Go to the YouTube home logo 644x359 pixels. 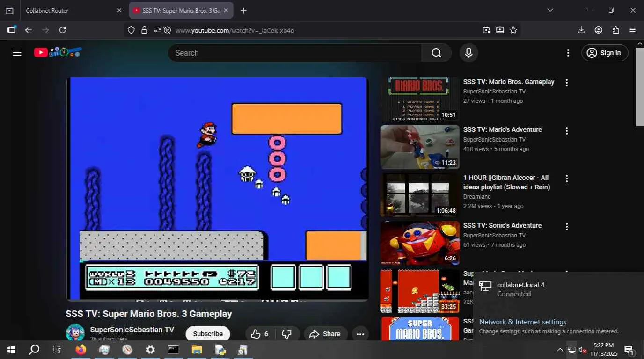(x=58, y=52)
